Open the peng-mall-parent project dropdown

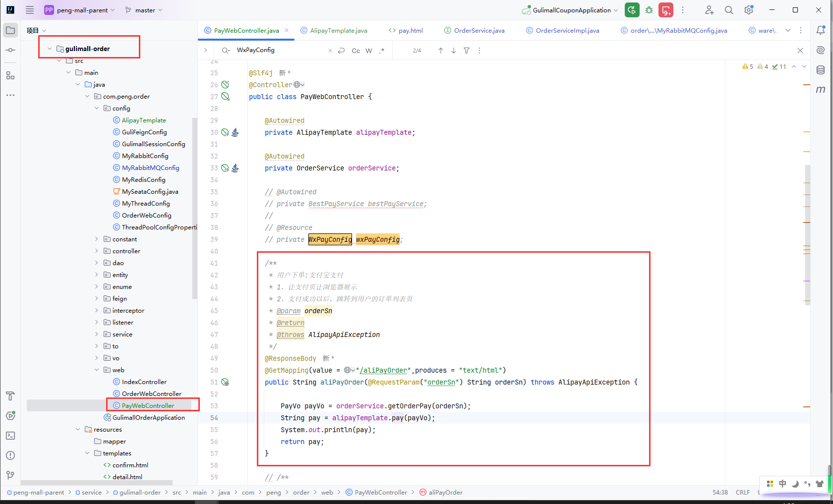point(80,10)
